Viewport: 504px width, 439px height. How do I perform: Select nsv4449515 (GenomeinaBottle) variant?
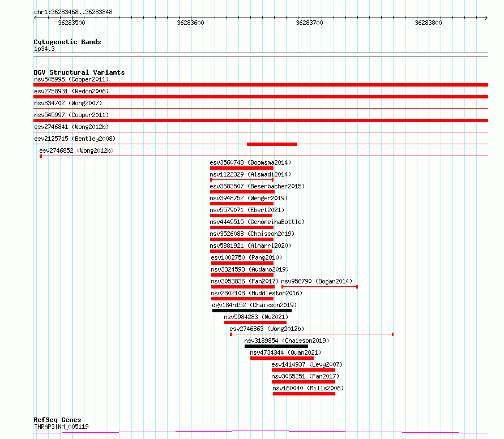coord(257,222)
